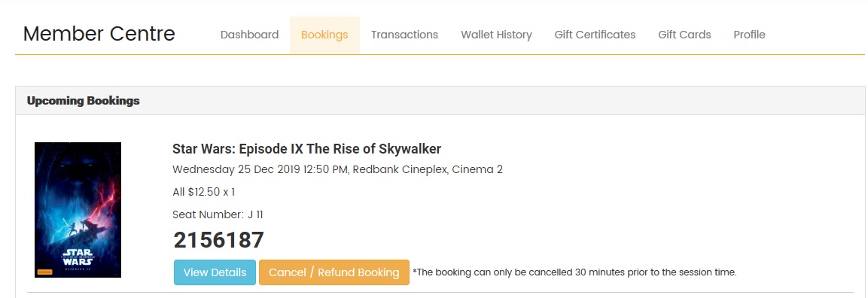This screenshot has width=868, height=298.
Task: Open the Gift Certificates tab
Action: coord(595,35)
